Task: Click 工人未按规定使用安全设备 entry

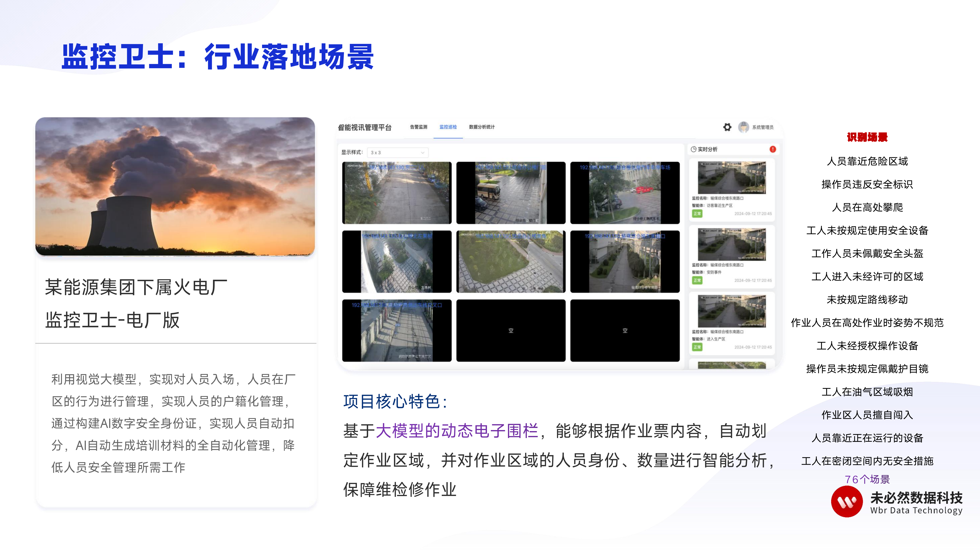Action: click(x=867, y=231)
